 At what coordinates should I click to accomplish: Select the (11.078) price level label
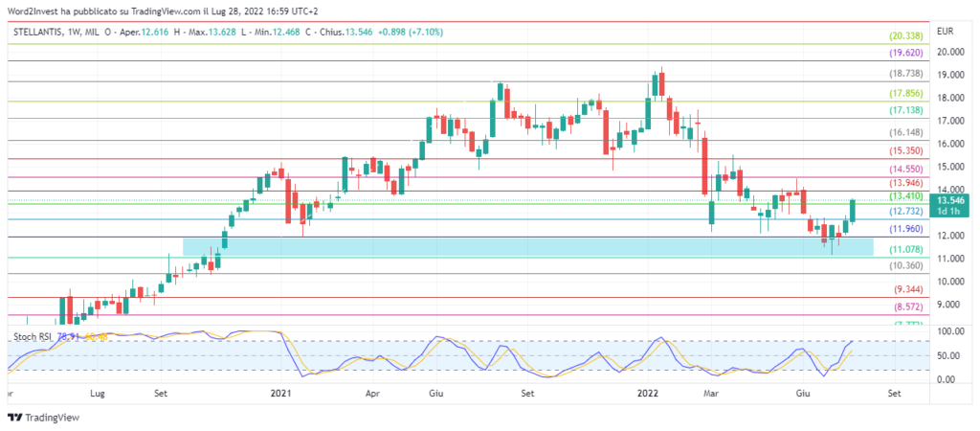(x=905, y=249)
